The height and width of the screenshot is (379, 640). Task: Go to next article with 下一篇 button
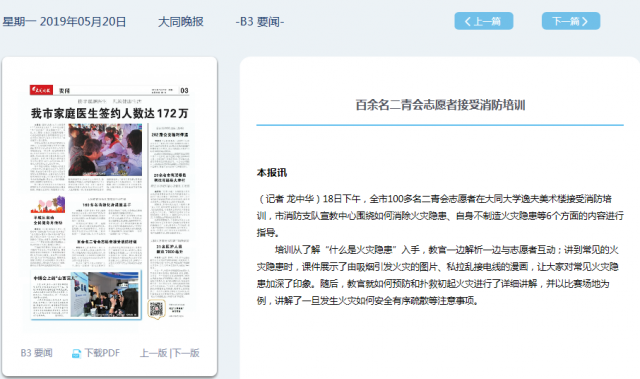point(571,21)
